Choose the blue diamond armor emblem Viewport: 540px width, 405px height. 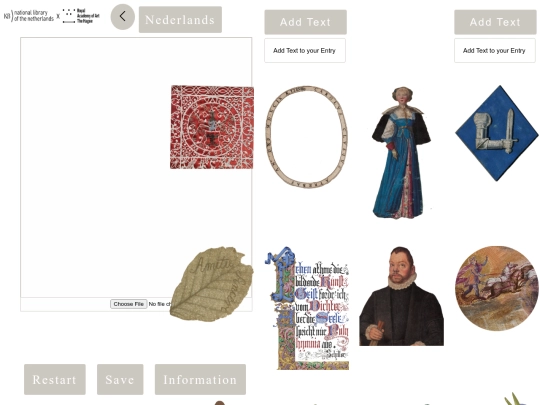pos(497,133)
